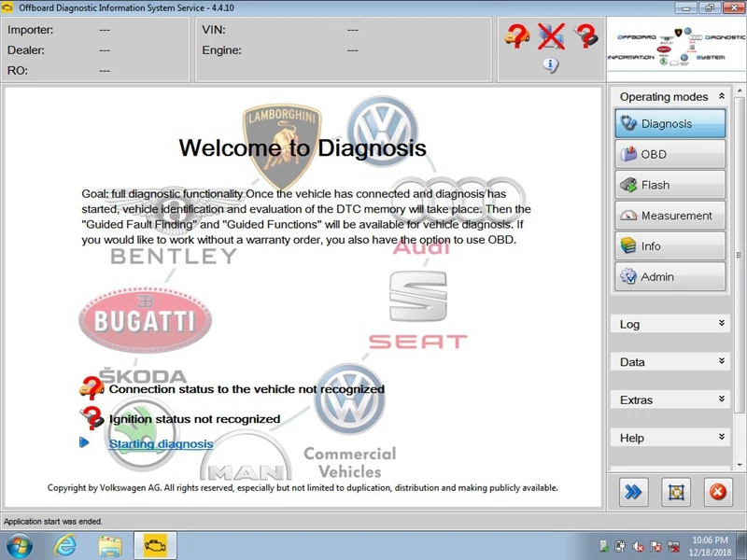Click the RO label in header
The height and width of the screenshot is (560, 747).
pos(18,71)
